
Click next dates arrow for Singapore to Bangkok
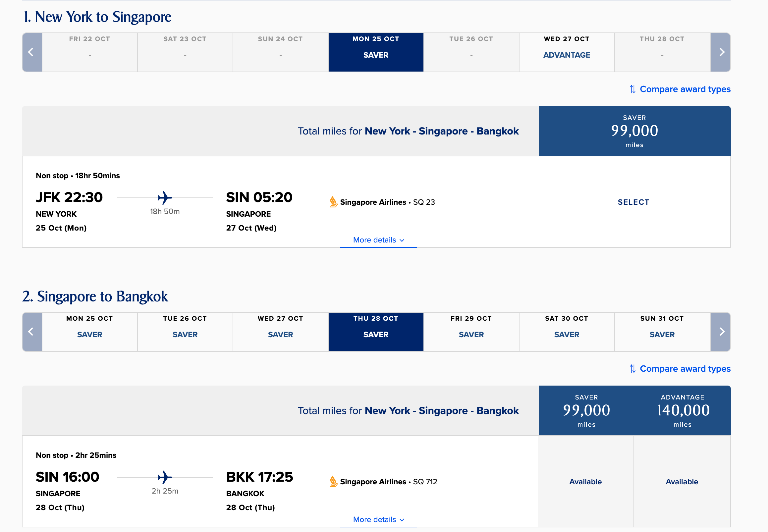721,332
